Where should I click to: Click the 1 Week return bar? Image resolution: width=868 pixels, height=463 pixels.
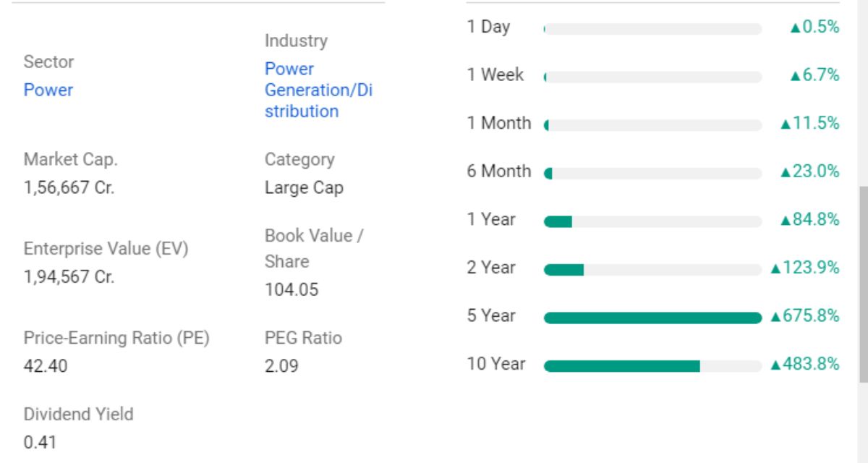point(652,77)
